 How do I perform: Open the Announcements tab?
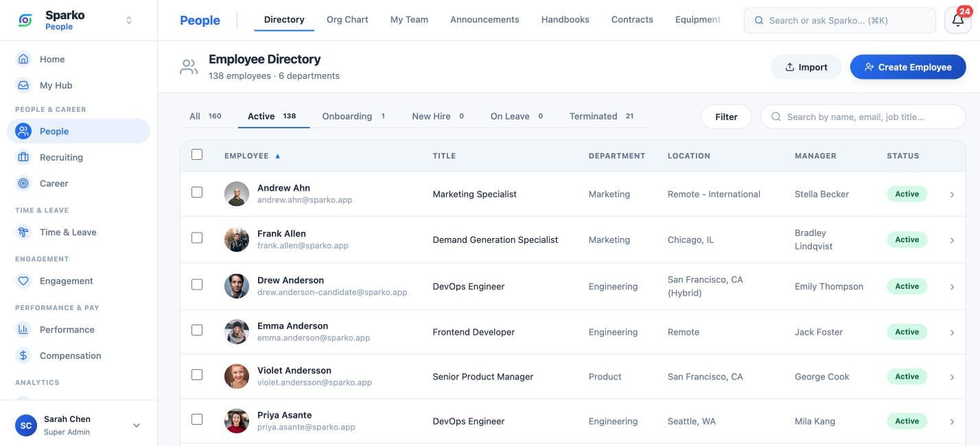[x=485, y=19]
